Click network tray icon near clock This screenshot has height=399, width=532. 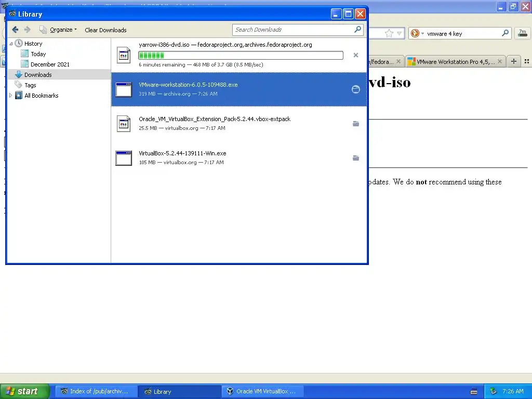(494, 392)
